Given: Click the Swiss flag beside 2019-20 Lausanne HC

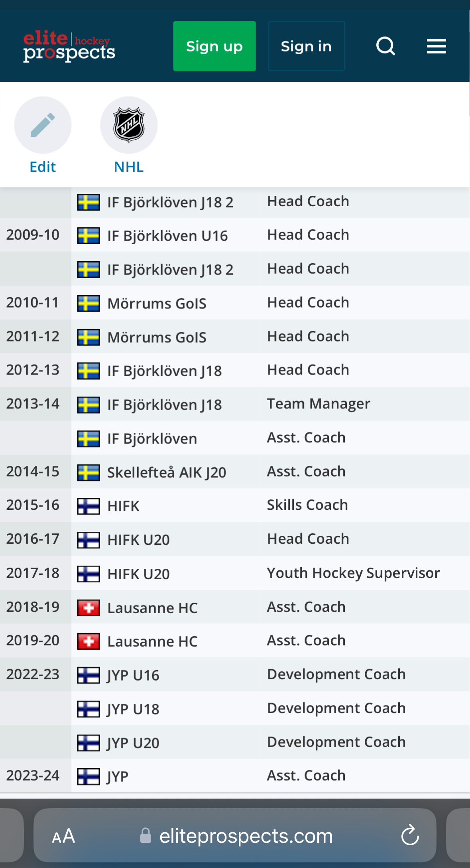Looking at the screenshot, I should click(88, 641).
